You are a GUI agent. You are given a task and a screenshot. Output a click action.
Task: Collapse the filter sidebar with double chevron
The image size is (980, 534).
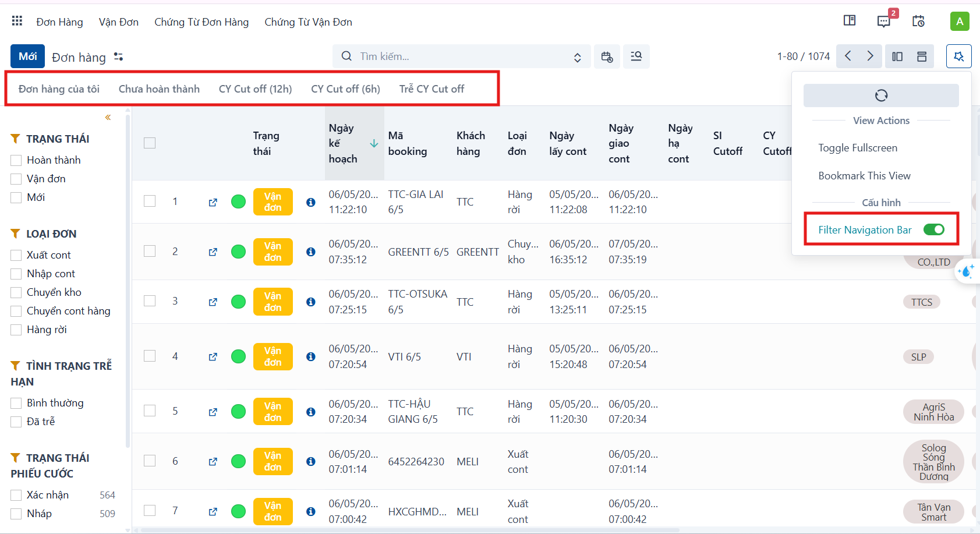[x=108, y=118]
